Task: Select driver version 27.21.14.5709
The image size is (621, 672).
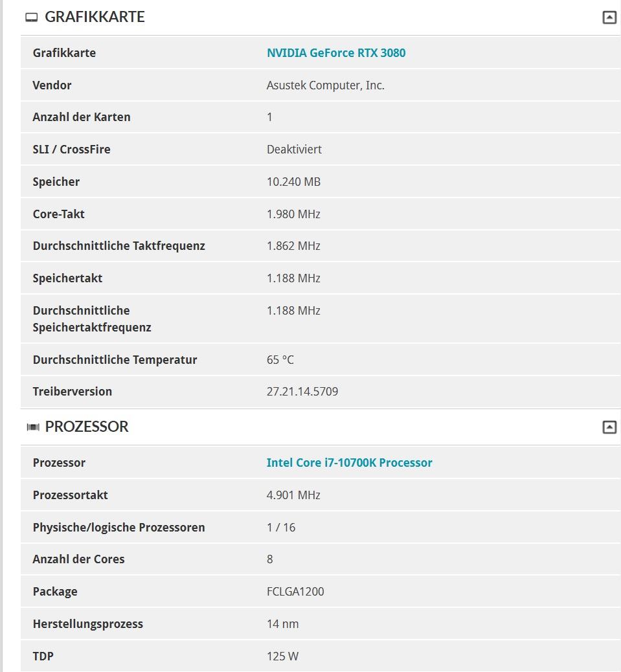Action: (x=302, y=391)
